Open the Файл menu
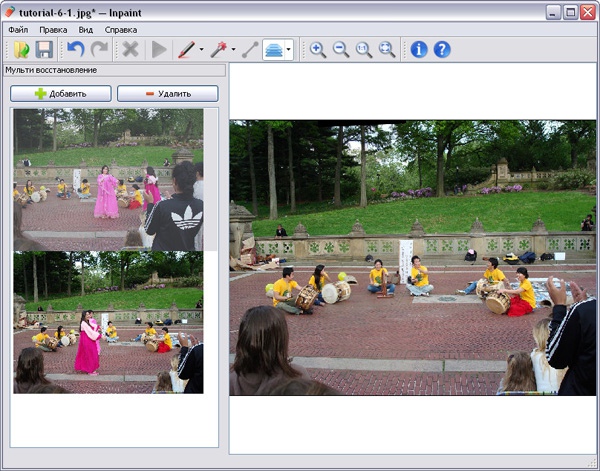The height and width of the screenshot is (471, 600). click(x=18, y=30)
